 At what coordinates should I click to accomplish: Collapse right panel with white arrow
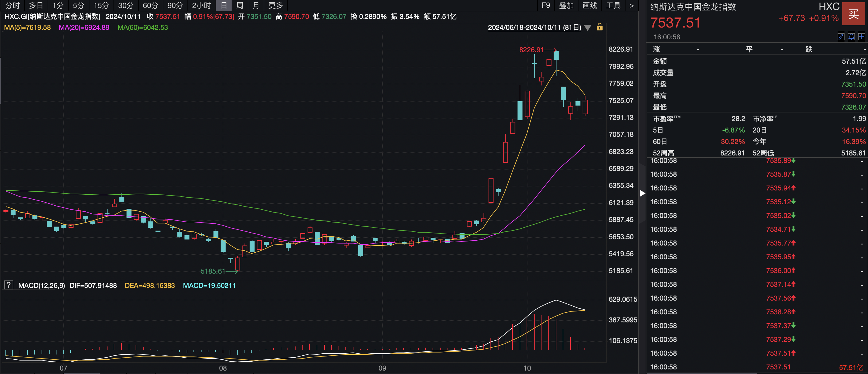(643, 193)
